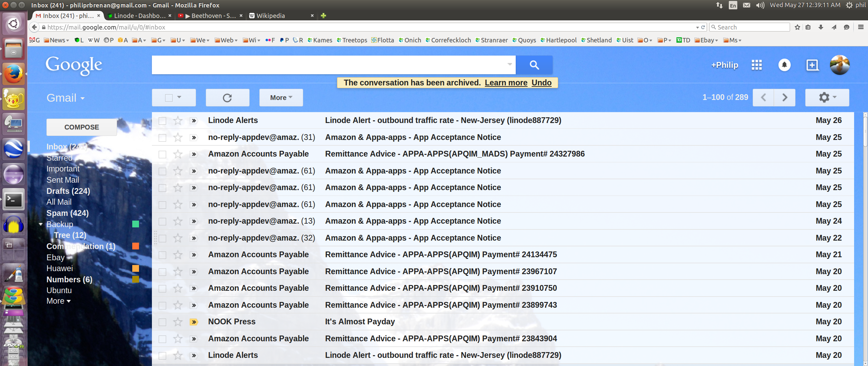
Task: Click the Firefox icon in Ubuntu launcher
Action: [x=13, y=74]
